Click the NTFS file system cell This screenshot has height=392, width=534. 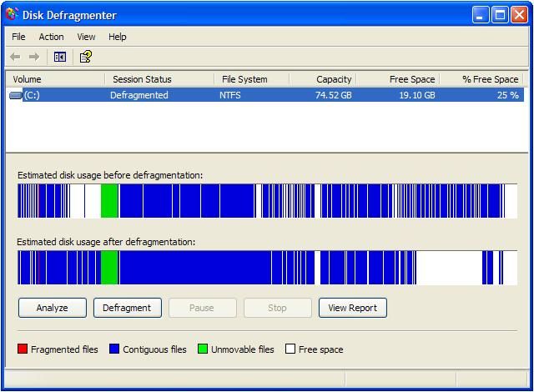click(x=230, y=95)
